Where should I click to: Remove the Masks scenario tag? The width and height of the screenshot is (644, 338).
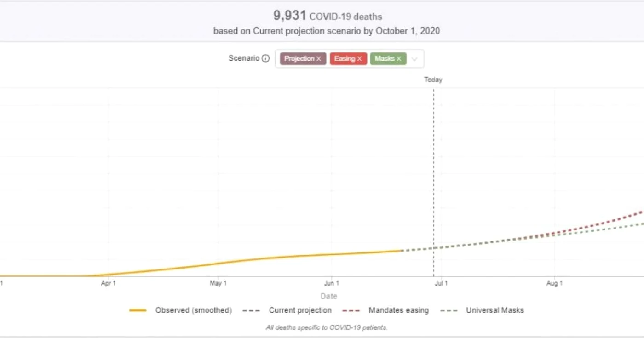coord(399,59)
